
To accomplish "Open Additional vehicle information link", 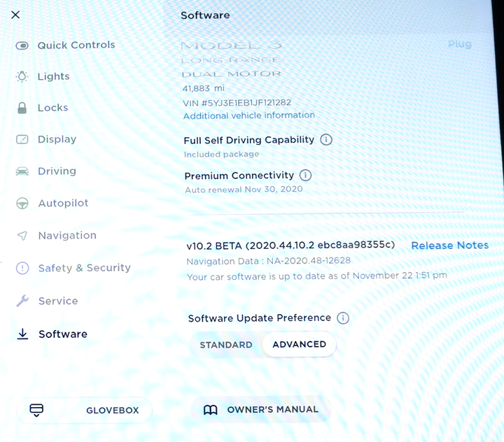I will click(x=249, y=115).
